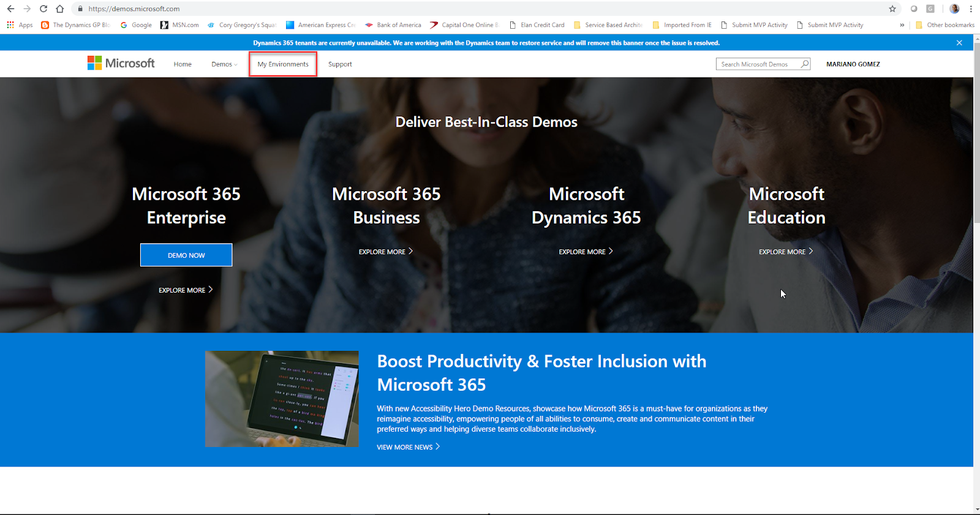
Task: Click the accessibility laptop news thumbnail
Action: point(282,399)
